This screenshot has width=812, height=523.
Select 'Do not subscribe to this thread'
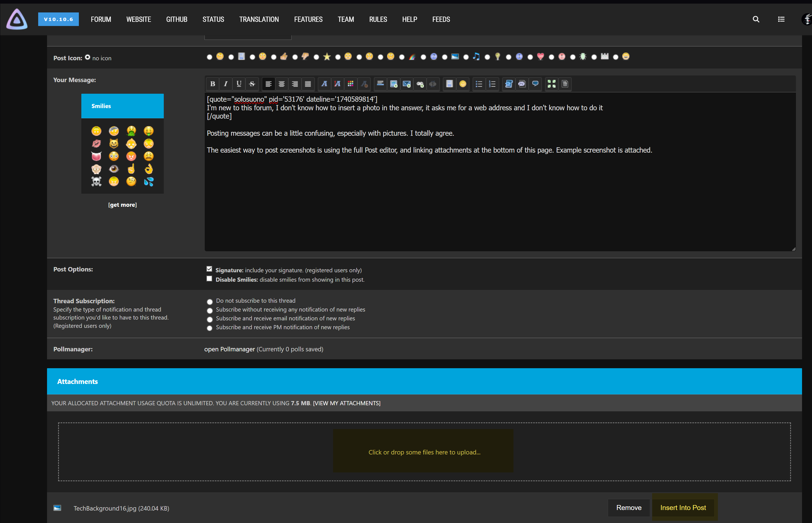point(210,302)
